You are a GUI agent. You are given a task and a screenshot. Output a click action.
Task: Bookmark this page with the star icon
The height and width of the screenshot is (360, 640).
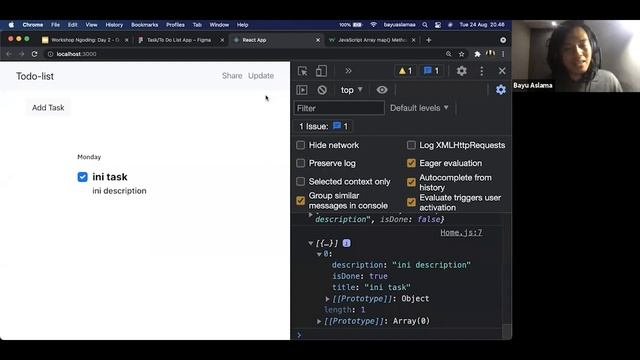(x=462, y=54)
